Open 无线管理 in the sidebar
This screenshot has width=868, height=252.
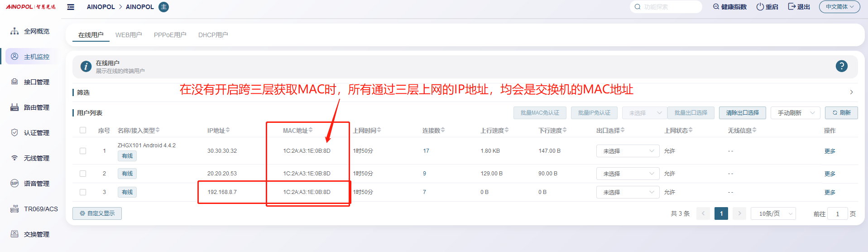36,158
